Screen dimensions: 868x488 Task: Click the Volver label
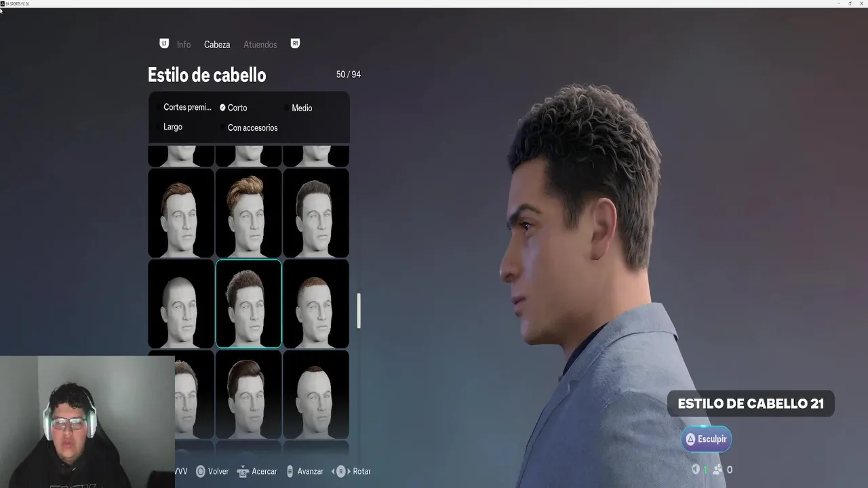point(218,471)
